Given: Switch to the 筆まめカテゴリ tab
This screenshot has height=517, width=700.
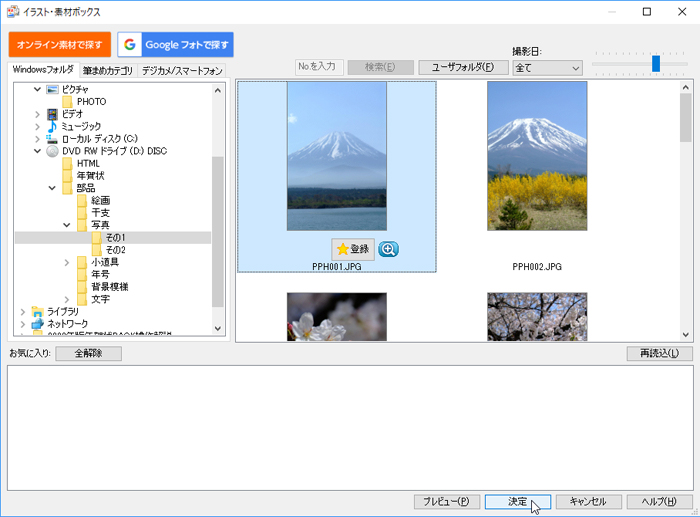Looking at the screenshot, I should 108,70.
